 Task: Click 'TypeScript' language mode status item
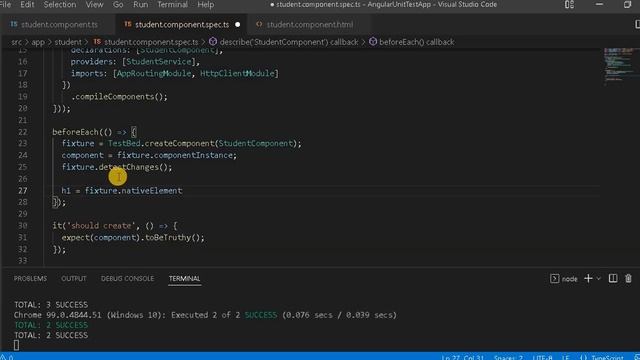607,358
